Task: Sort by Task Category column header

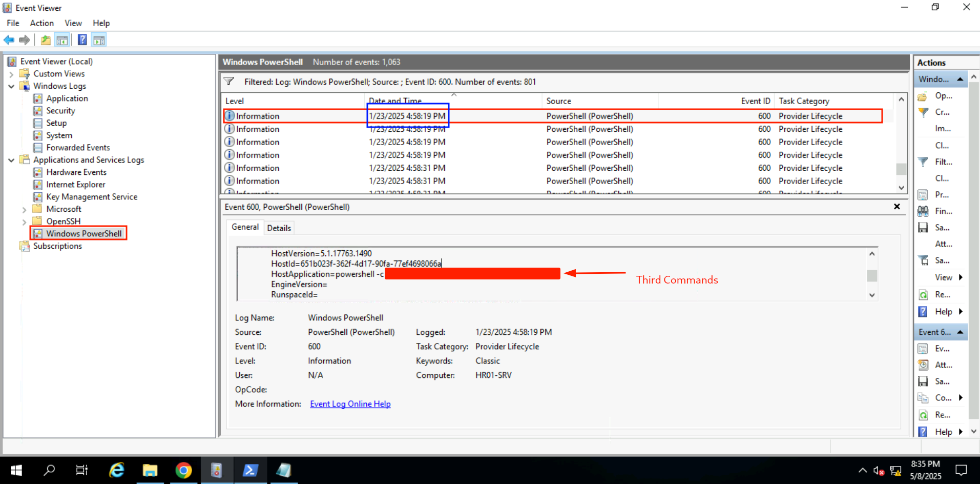Action: tap(834, 101)
